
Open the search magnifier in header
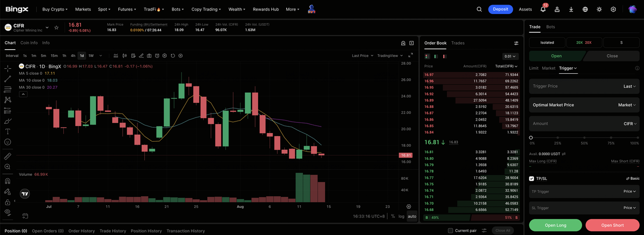click(479, 9)
